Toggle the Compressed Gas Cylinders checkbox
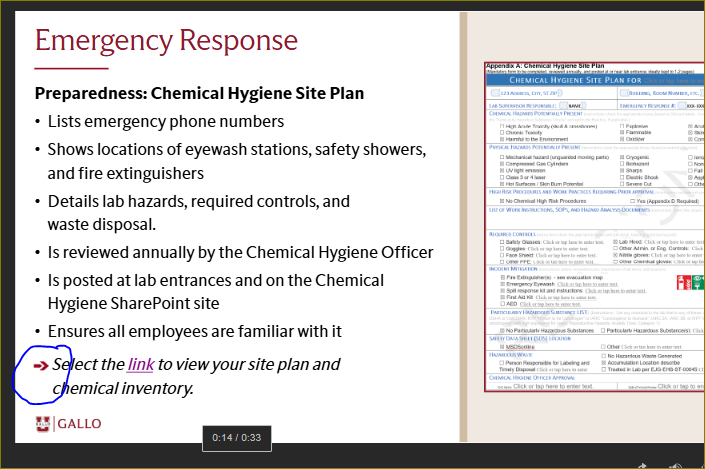705x469 pixels. (x=502, y=164)
